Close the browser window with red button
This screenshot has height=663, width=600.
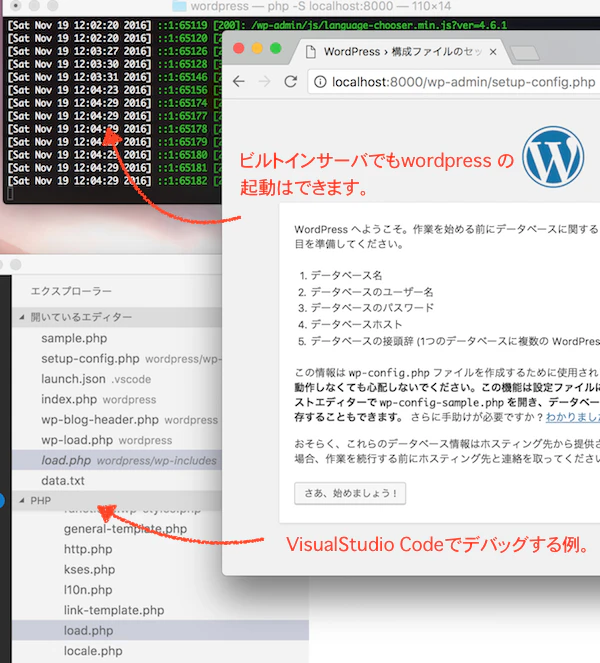point(238,49)
